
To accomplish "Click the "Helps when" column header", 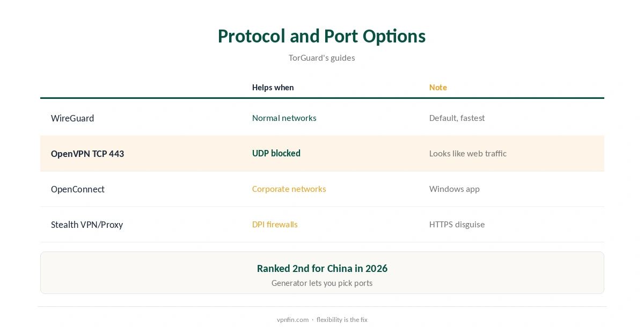I will [273, 88].
